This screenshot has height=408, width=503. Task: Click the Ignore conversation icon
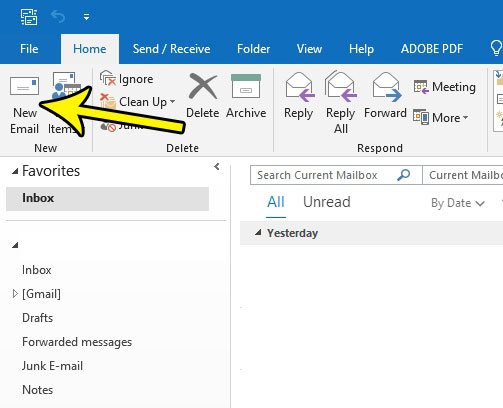(x=107, y=78)
